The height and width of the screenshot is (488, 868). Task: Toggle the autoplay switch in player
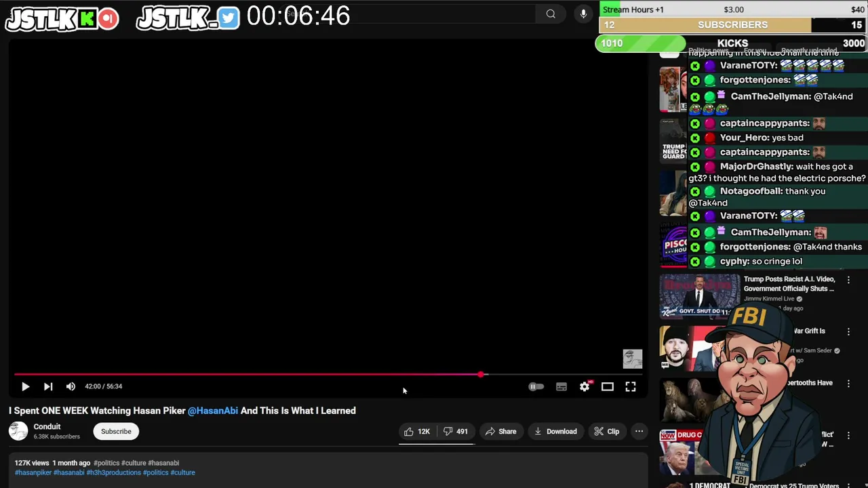coord(536,386)
